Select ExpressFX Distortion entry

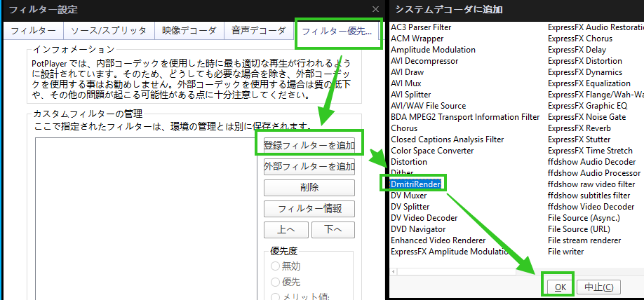click(585, 61)
